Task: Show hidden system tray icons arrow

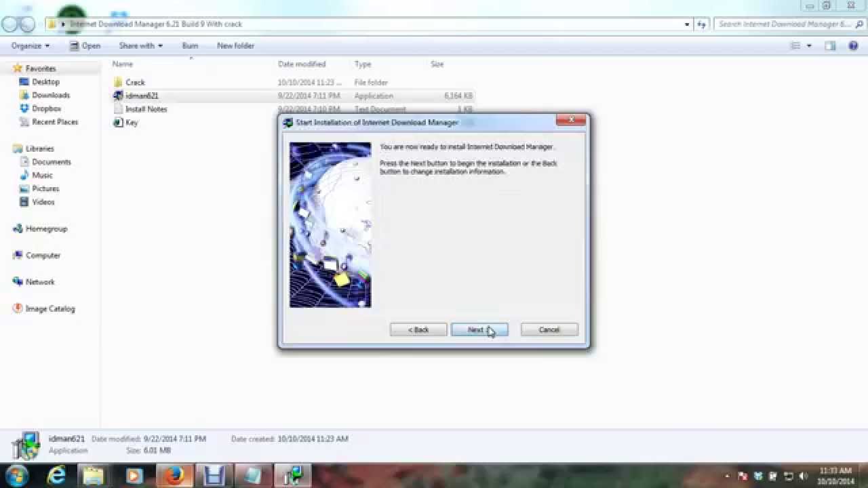Action: (x=726, y=476)
